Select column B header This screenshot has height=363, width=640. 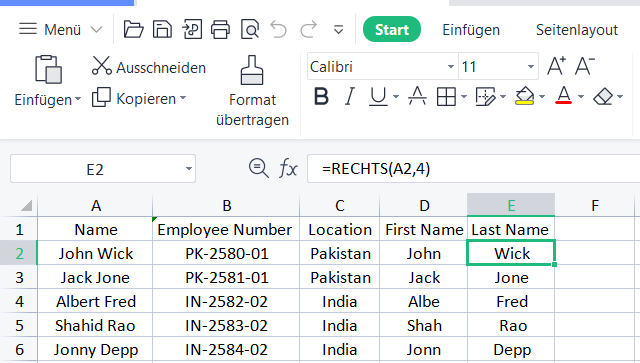pos(226,205)
